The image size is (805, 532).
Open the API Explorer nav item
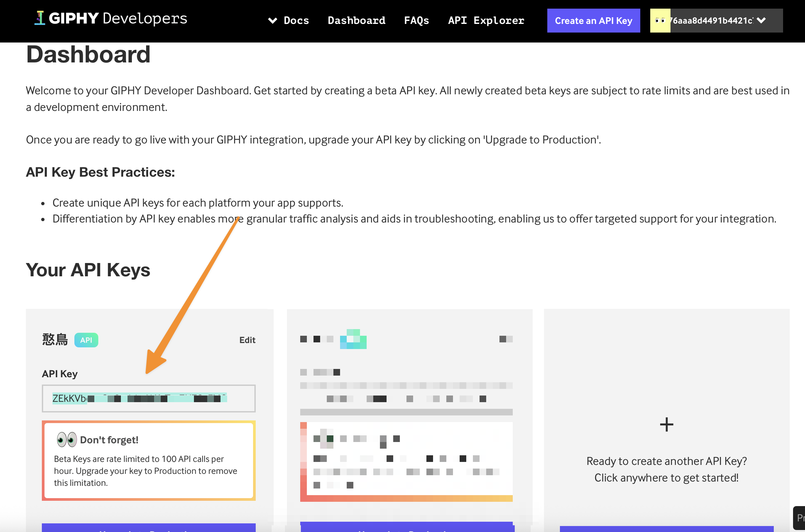[486, 20]
